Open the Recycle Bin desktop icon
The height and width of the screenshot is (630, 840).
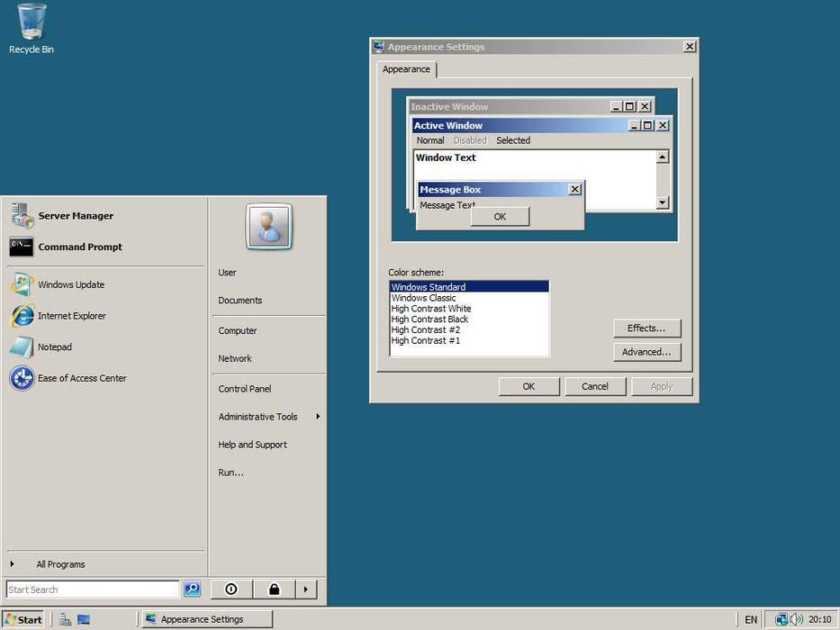pos(32,29)
